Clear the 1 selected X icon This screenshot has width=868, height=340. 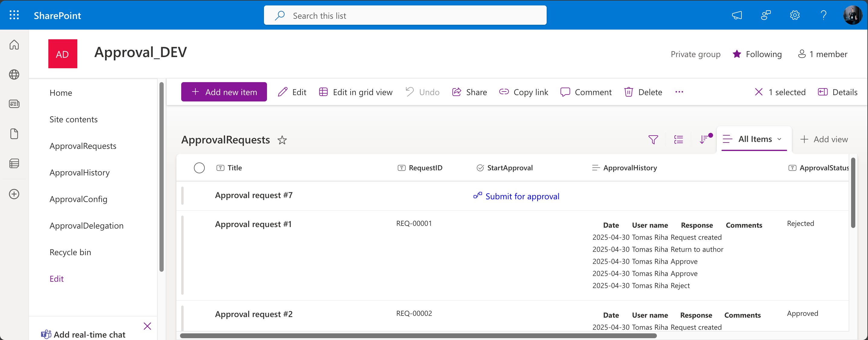[758, 92]
